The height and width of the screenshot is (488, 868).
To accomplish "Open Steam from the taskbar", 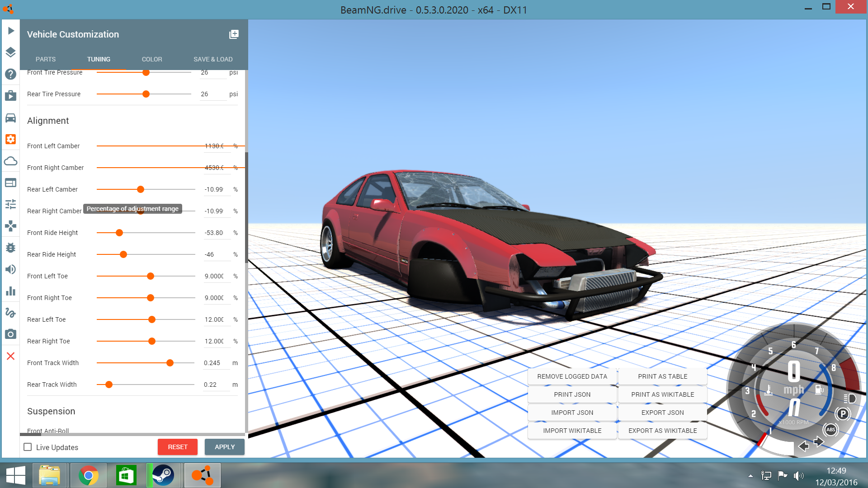I will tap(163, 475).
